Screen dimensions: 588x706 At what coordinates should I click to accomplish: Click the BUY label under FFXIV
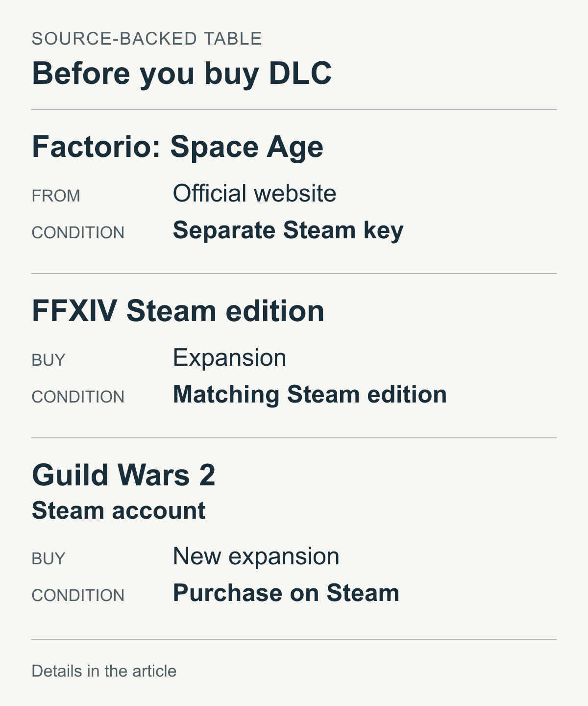49,360
